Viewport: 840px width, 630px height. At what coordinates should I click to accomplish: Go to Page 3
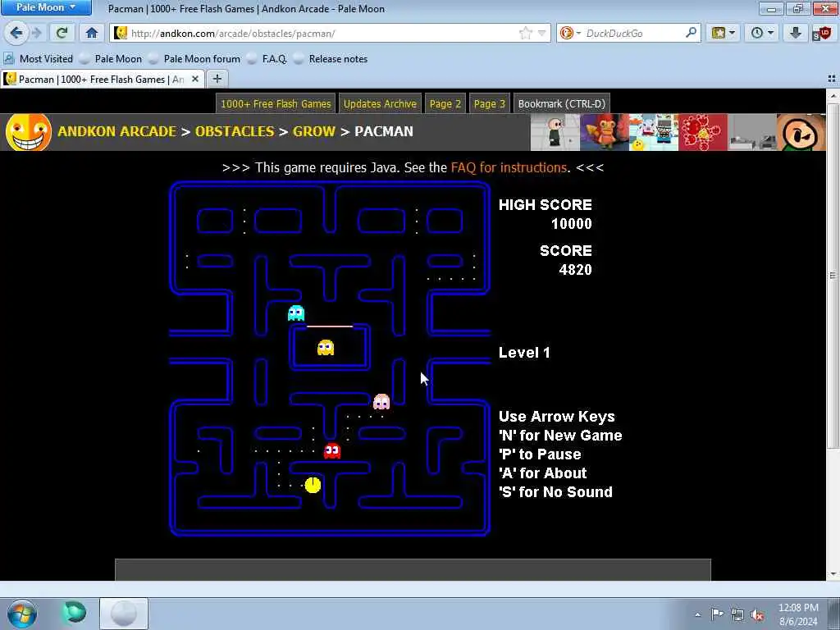pos(490,104)
